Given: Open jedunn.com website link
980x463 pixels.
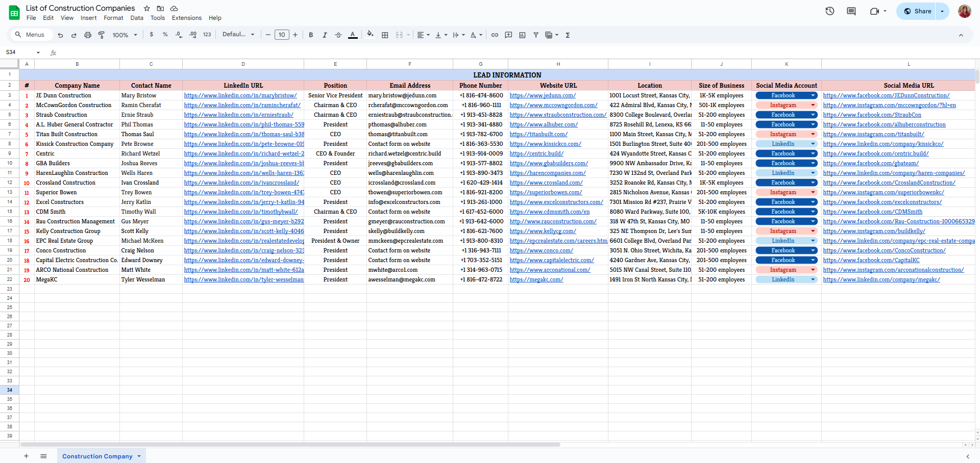Looking at the screenshot, I should coord(543,95).
